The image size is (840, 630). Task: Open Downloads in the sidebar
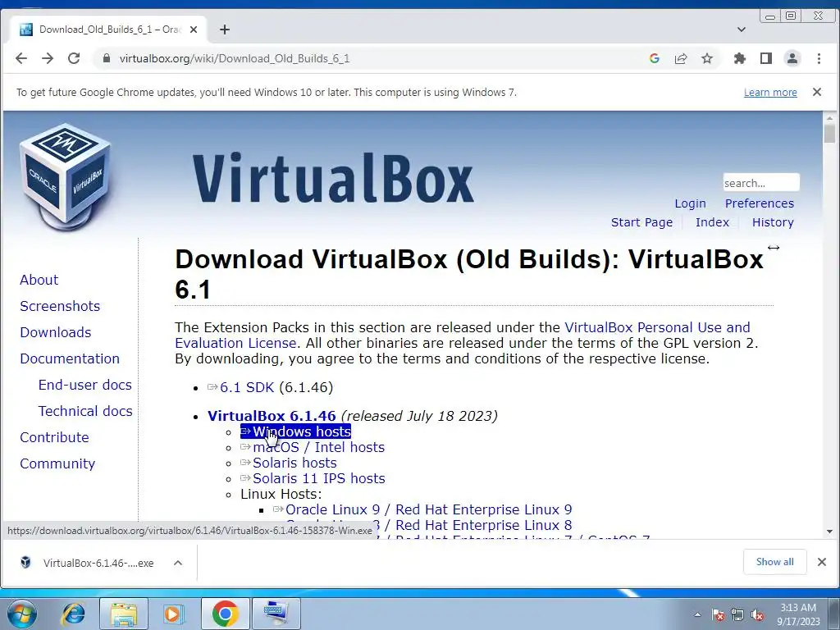56,332
